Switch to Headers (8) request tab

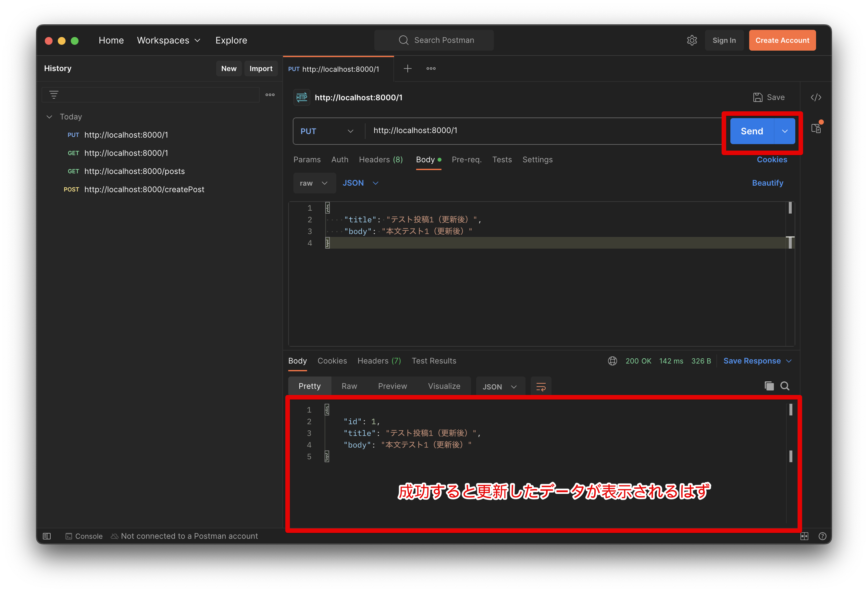(x=380, y=159)
